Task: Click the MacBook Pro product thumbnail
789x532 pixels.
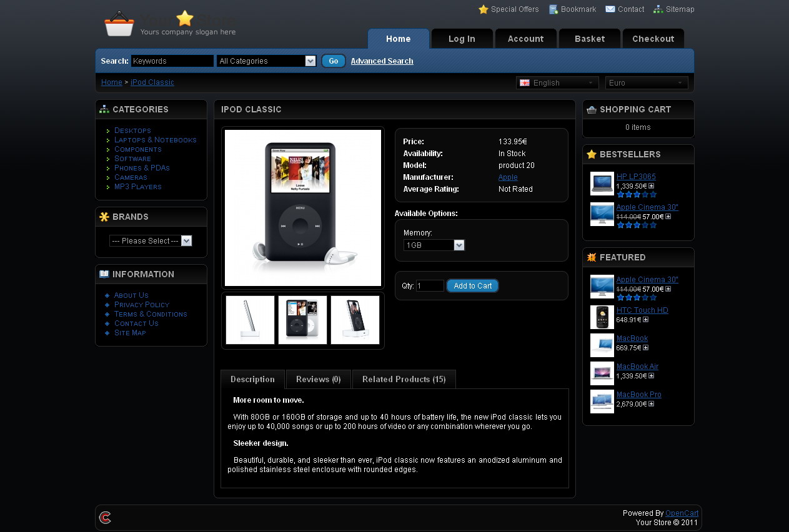Action: tap(602, 401)
